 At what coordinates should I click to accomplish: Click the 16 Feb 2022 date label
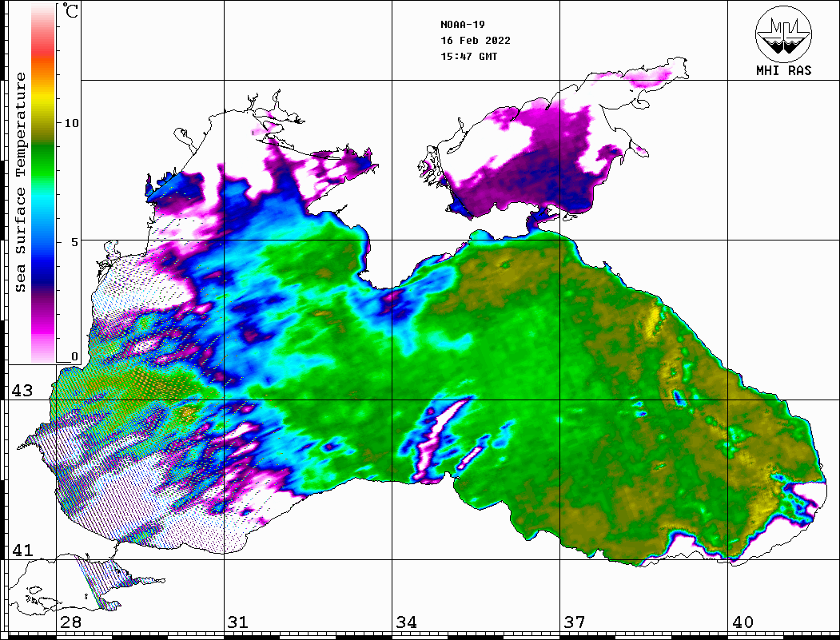click(476, 41)
